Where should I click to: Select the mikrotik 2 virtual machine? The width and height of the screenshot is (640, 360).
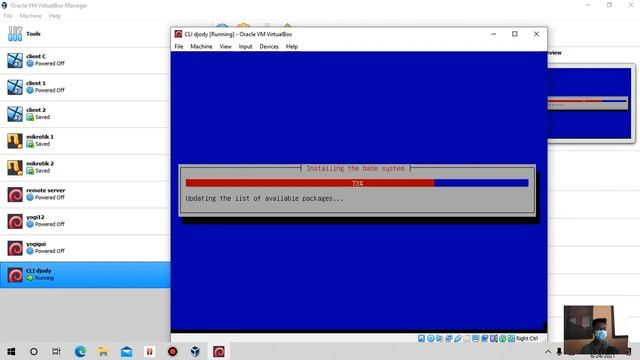[x=85, y=167]
